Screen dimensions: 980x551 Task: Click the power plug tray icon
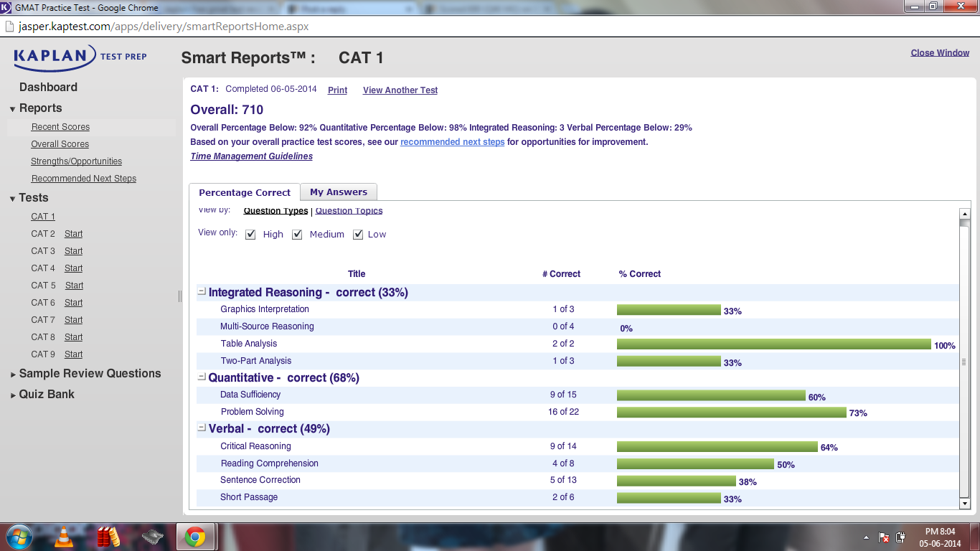901,537
